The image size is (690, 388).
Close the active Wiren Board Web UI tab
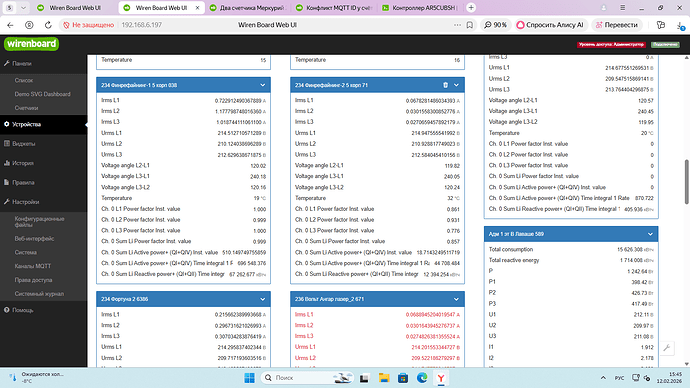pyautogui.click(x=197, y=7)
